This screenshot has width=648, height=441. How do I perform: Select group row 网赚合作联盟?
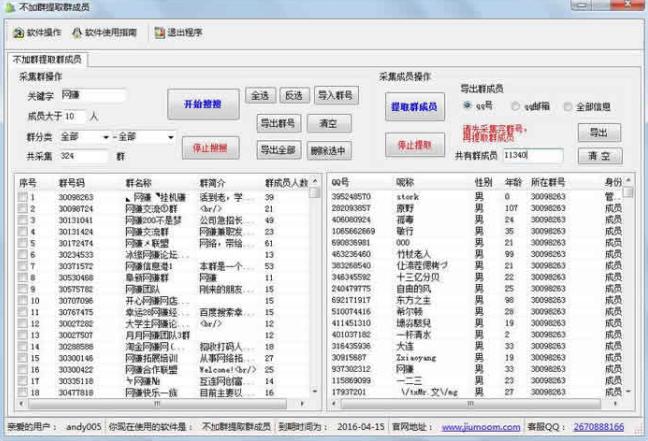[164, 369]
